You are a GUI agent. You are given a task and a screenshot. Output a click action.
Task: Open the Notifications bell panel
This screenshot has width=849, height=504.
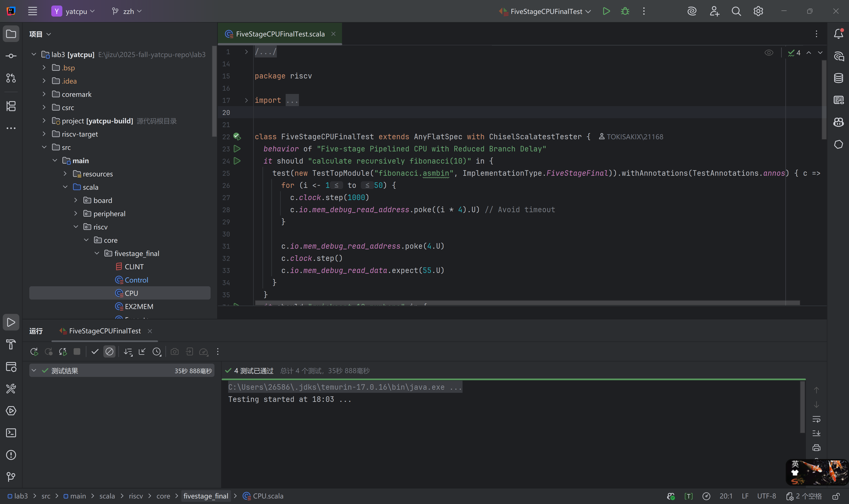[838, 34]
